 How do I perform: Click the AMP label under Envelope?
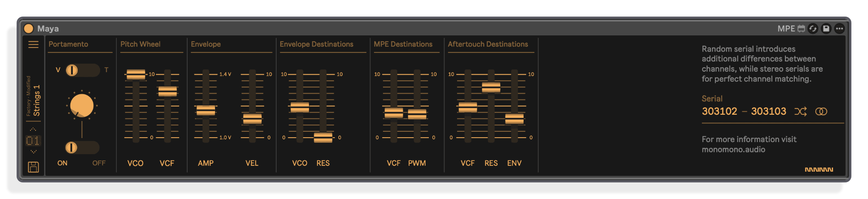point(206,163)
